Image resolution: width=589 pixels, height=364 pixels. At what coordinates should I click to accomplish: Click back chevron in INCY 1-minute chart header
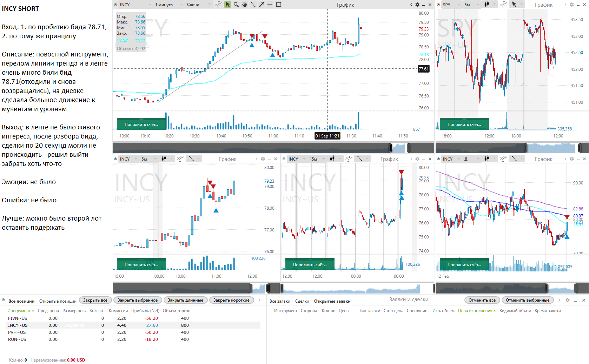pos(411,5)
